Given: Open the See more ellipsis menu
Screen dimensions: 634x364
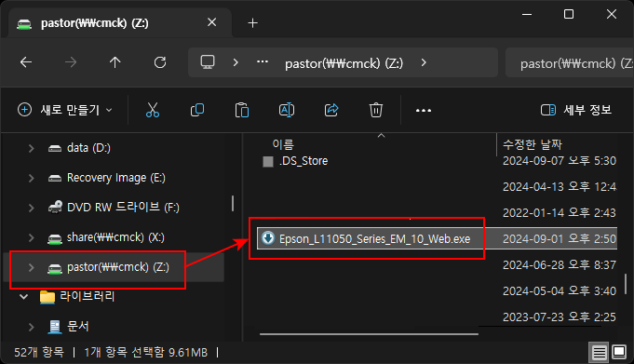Looking at the screenshot, I should tap(424, 111).
